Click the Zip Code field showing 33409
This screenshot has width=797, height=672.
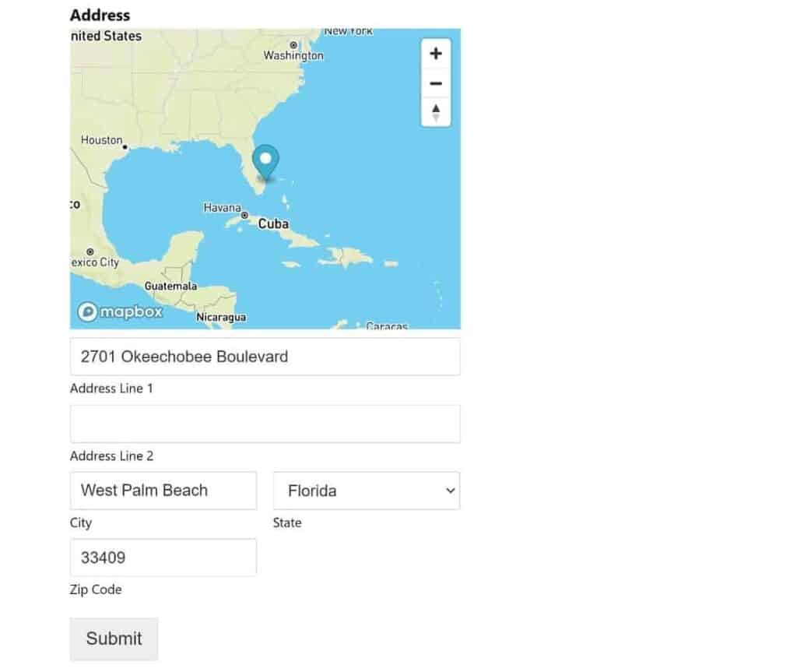point(163,557)
